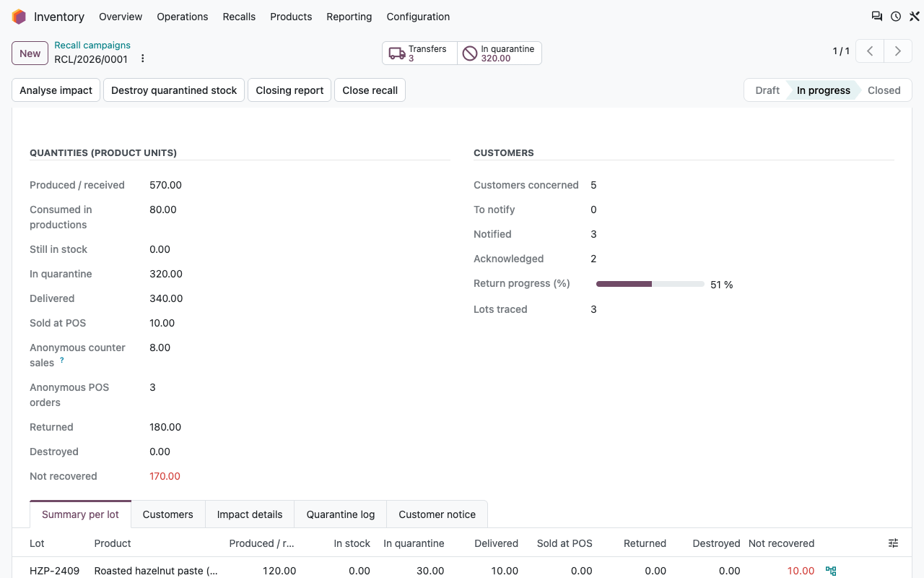Show help tooltip for Anonymous counter sales

(x=62, y=360)
